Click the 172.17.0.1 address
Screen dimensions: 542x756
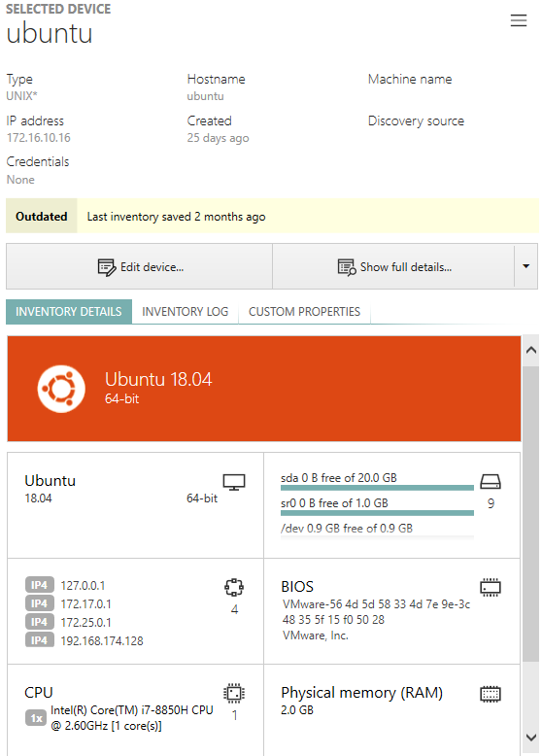(x=85, y=603)
